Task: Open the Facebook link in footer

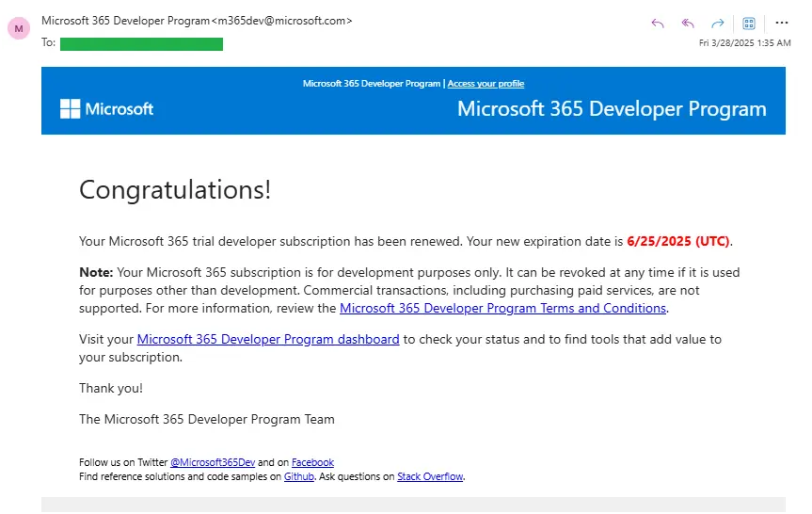Action: 312,462
